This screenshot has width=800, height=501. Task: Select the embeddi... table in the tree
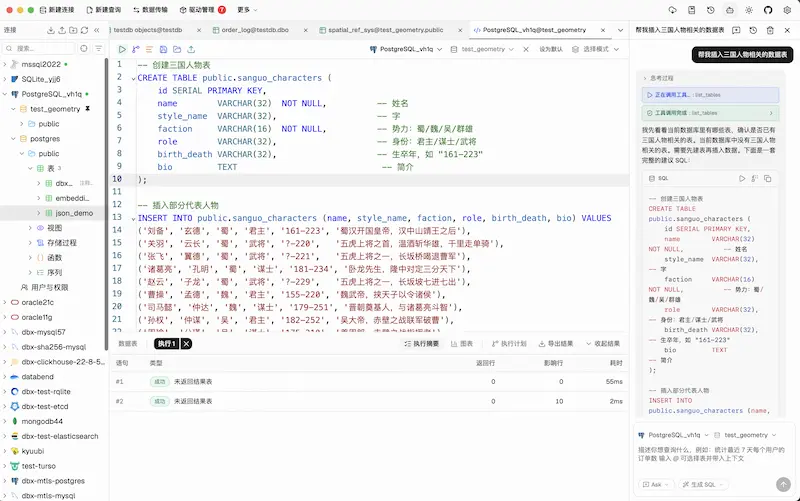point(72,198)
